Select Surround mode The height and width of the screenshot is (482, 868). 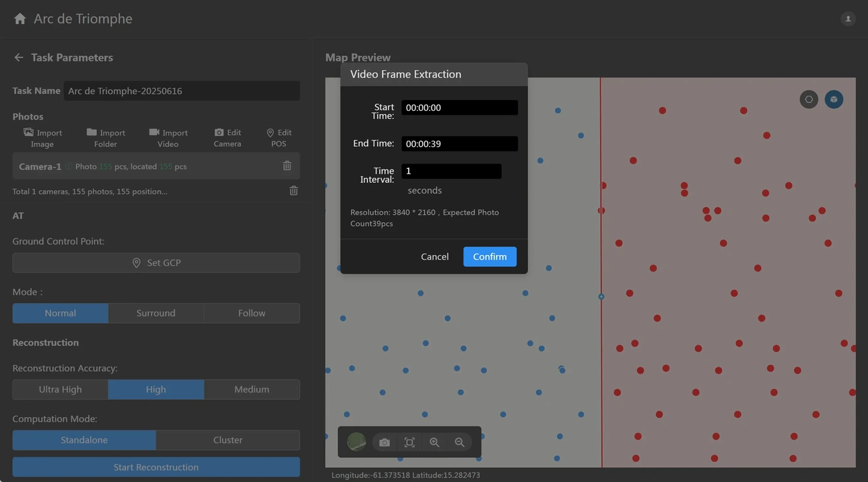[156, 313]
